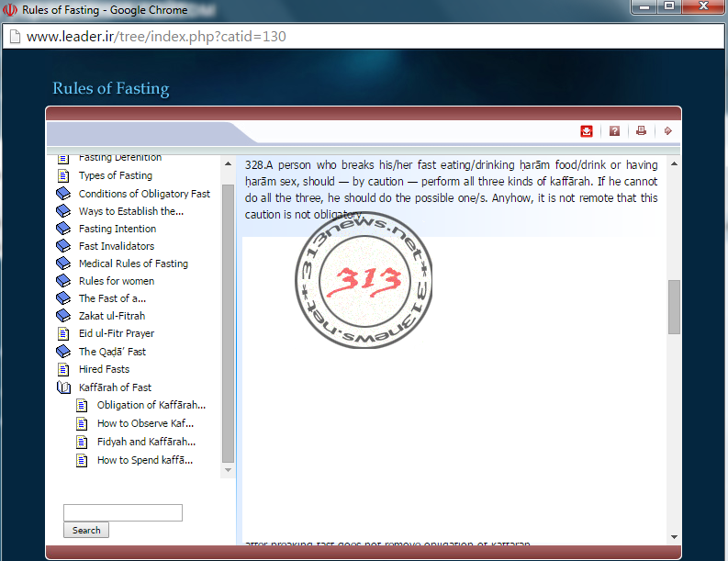Click page icon beside How to Observe Kaf...
The width and height of the screenshot is (728, 561).
(82, 423)
